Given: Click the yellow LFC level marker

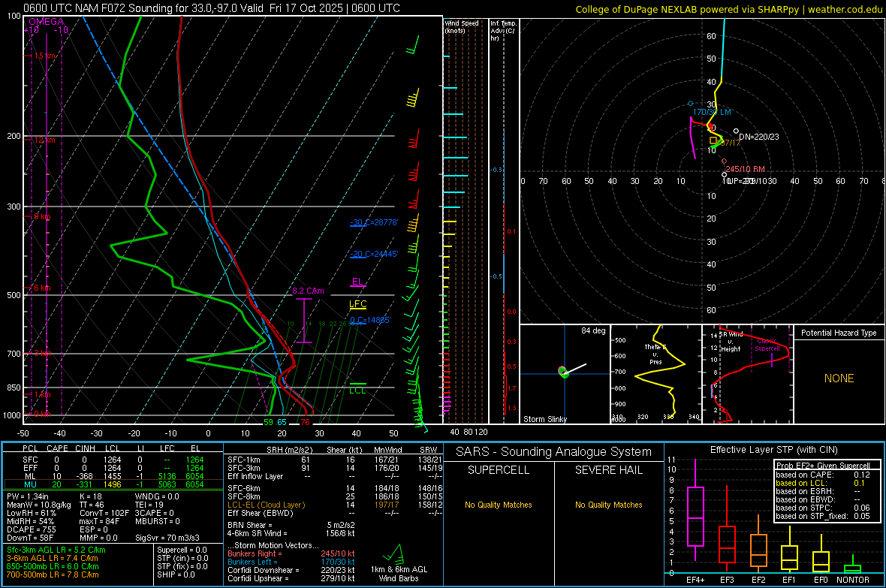Looking at the screenshot, I should click(x=357, y=305).
